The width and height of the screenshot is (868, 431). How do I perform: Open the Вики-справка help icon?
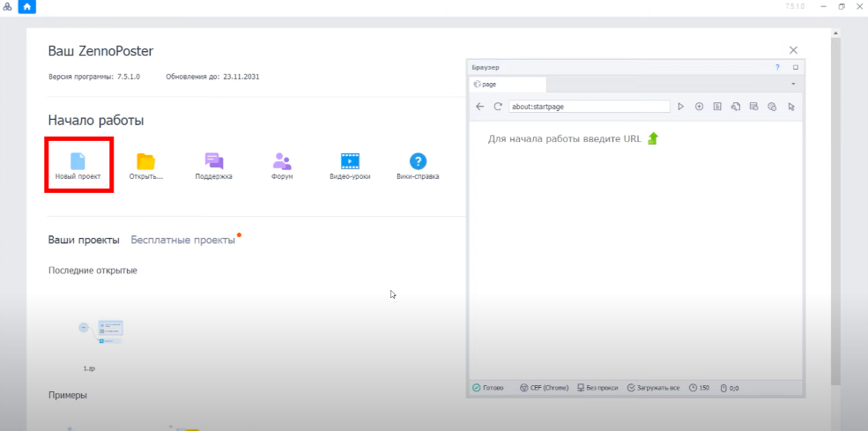pos(418,161)
